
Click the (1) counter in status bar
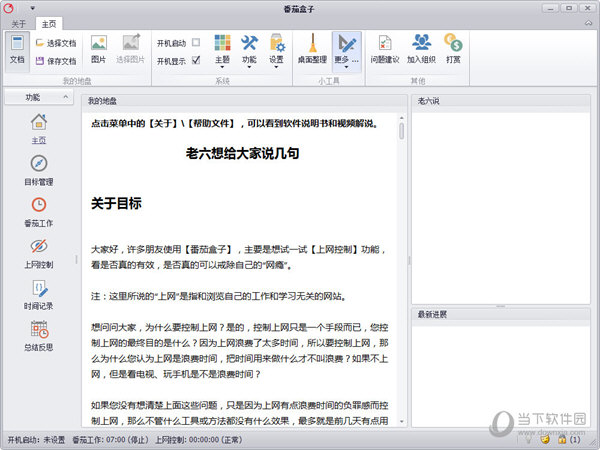pos(575,440)
